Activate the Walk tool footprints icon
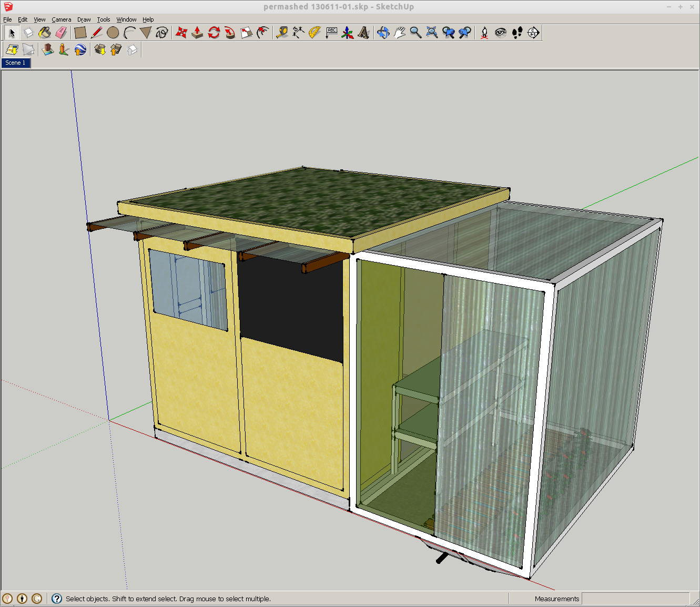Screen dimensions: 700x607 (x=517, y=32)
